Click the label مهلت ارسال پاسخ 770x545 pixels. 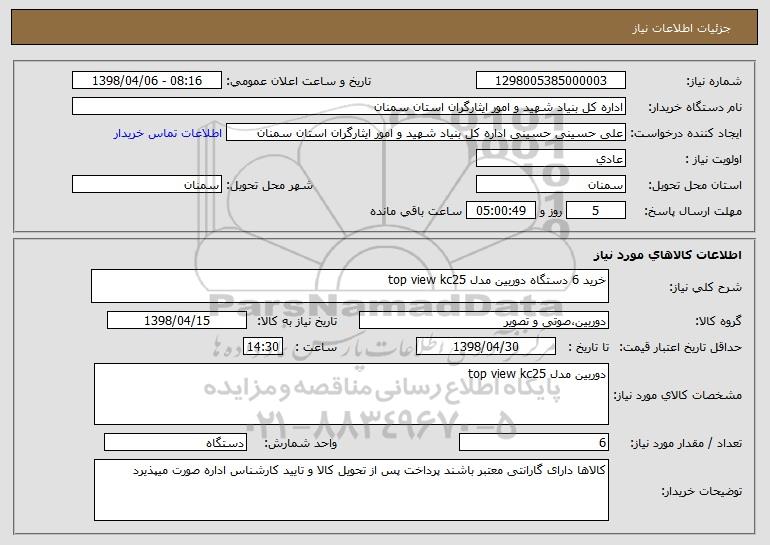pyautogui.click(x=693, y=211)
